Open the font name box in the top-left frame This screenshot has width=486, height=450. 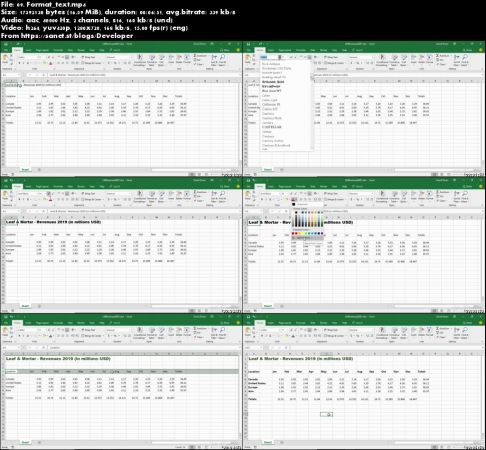(x=27, y=57)
